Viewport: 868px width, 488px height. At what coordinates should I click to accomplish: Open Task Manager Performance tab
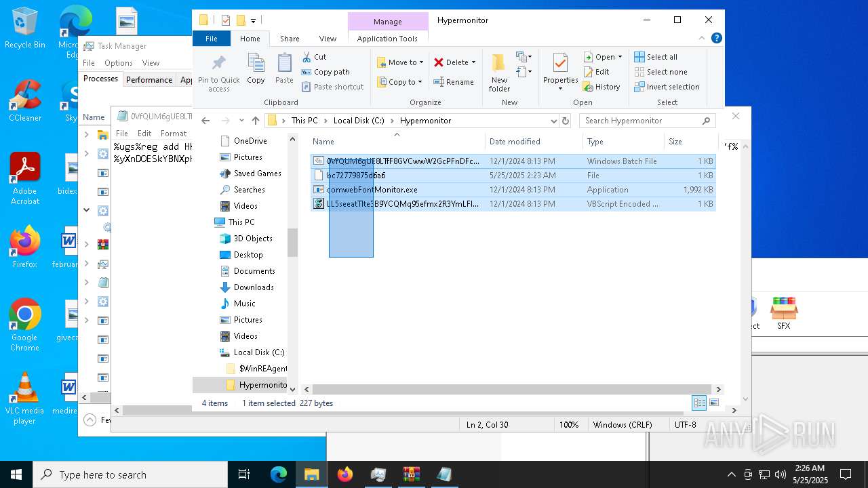(x=149, y=79)
